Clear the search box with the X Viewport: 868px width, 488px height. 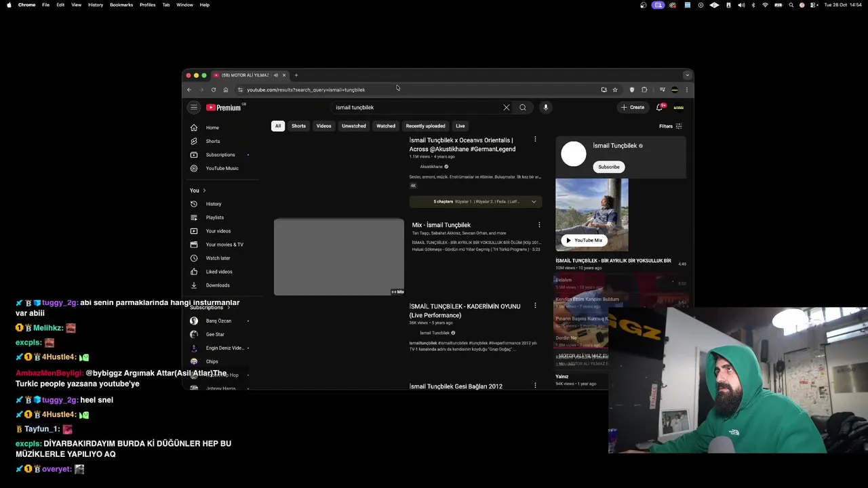pyautogui.click(x=506, y=107)
